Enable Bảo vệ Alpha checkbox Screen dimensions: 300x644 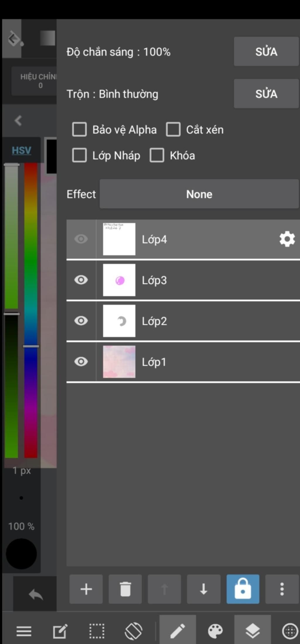coord(79,129)
